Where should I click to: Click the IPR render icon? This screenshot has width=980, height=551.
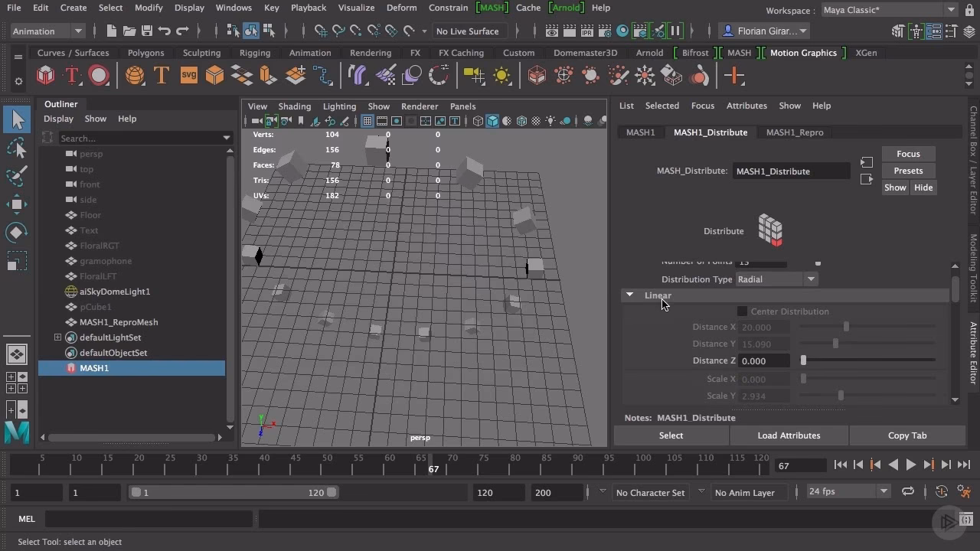point(587,31)
